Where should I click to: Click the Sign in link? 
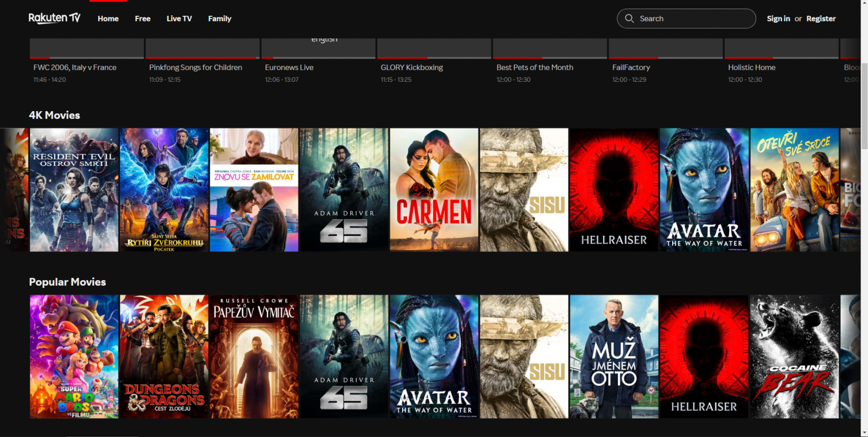coord(778,18)
